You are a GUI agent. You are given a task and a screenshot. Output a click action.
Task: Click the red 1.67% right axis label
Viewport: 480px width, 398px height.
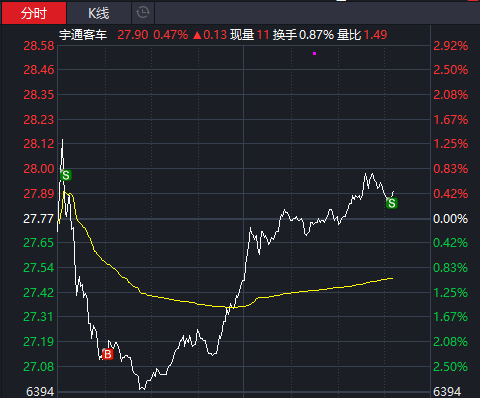click(x=451, y=120)
